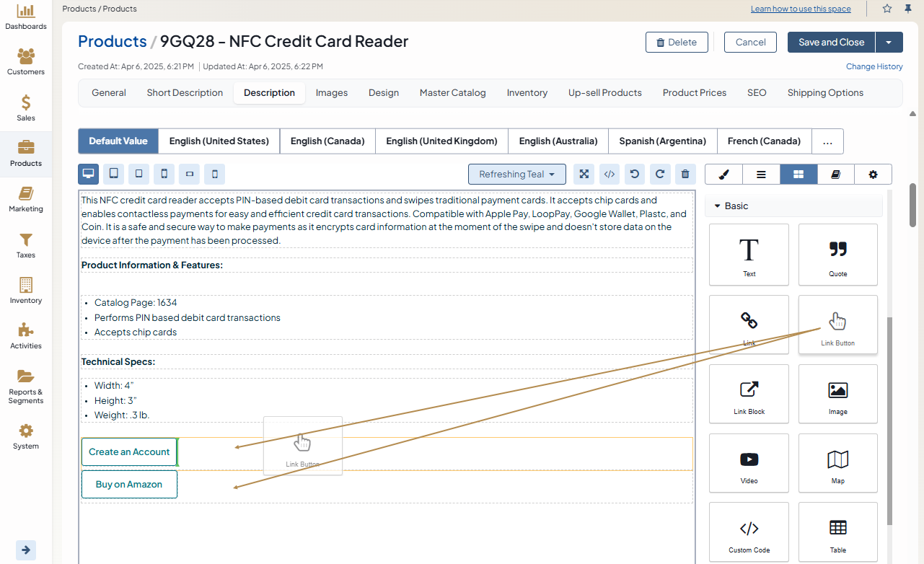This screenshot has height=564, width=924.
Task: Clear canvas with trash icon
Action: point(685,174)
